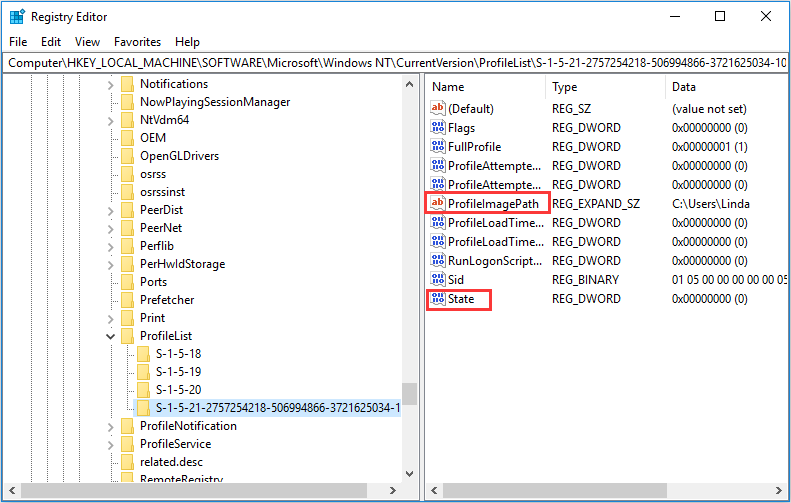Select the Notifications folder icon
Image resolution: width=791 pixels, height=503 pixels.
coord(128,84)
